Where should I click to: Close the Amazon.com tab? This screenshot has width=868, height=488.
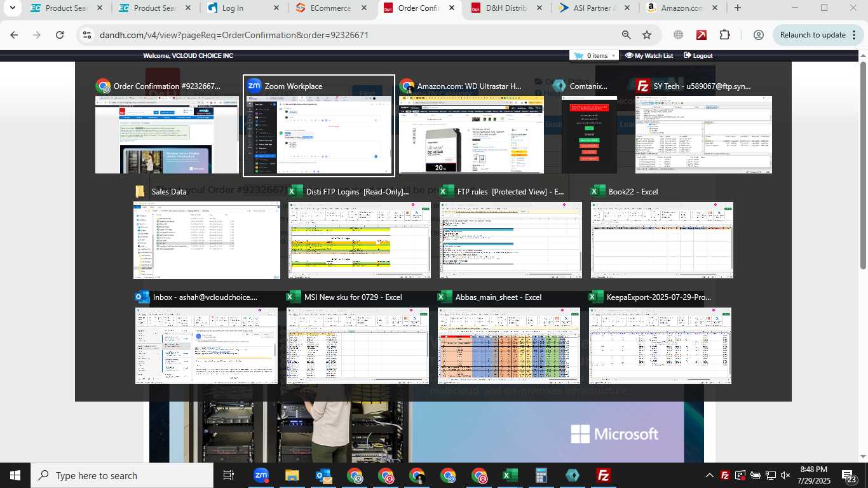coord(715,8)
